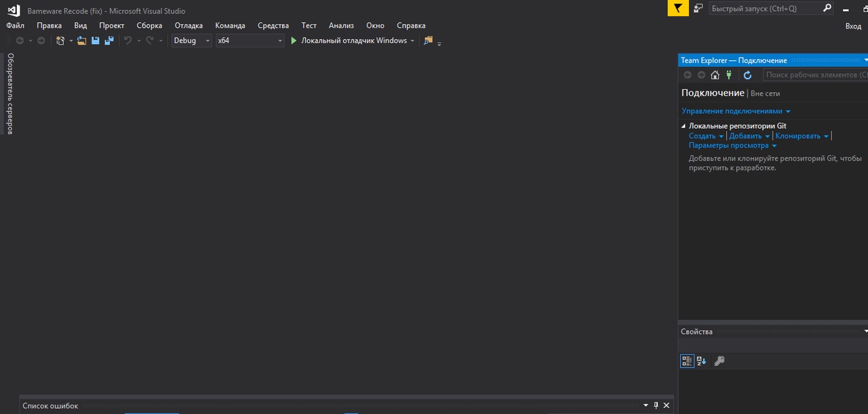868x414 pixels.
Task: Open the Сборка menu
Action: click(149, 26)
